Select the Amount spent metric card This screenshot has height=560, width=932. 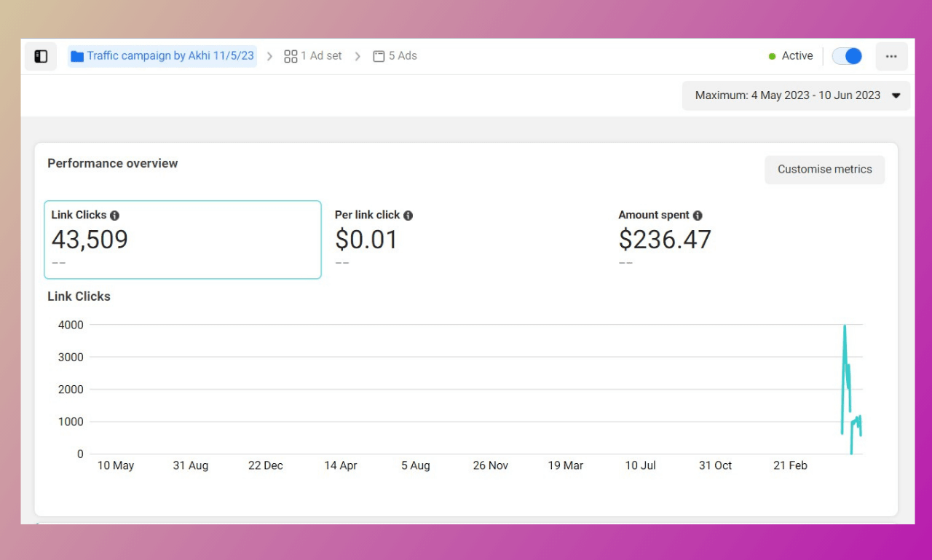click(750, 240)
